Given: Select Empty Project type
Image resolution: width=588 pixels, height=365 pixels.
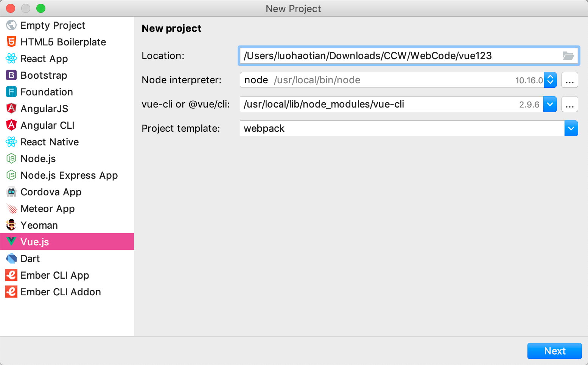Looking at the screenshot, I should [x=53, y=25].
